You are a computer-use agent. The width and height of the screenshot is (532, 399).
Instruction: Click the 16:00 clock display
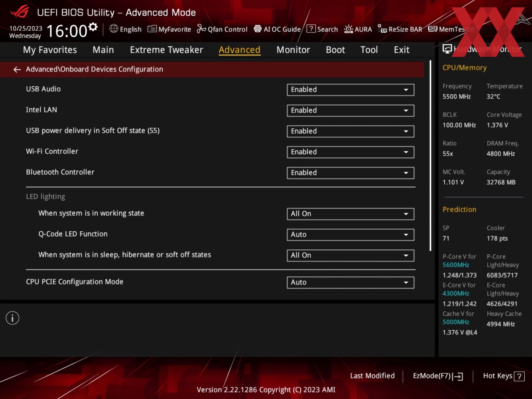pyautogui.click(x=67, y=31)
